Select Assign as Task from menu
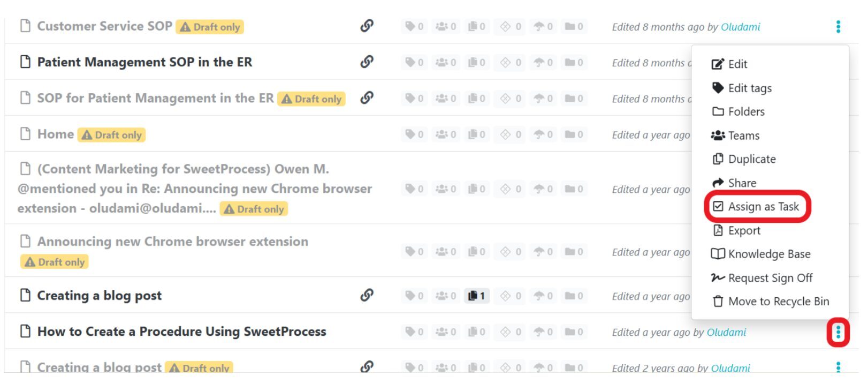This screenshot has width=868, height=391. [763, 207]
